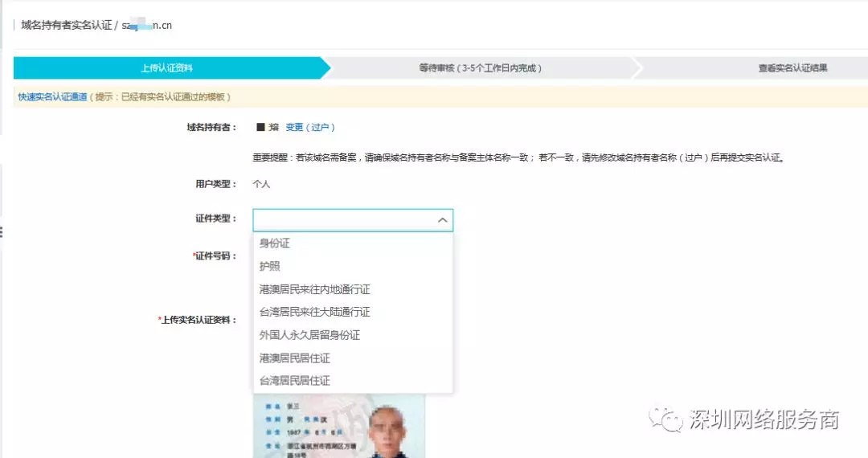868x458 pixels.
Task: Open the 查看实名认证结果 step
Action: pyautogui.click(x=792, y=68)
